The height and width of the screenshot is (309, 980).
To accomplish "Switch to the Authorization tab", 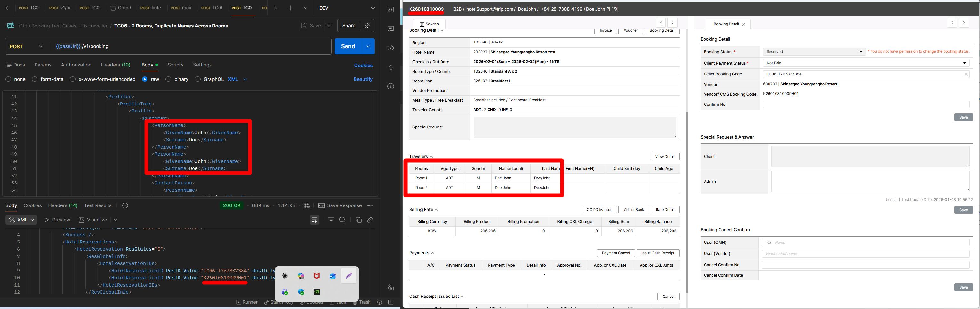I will 76,65.
